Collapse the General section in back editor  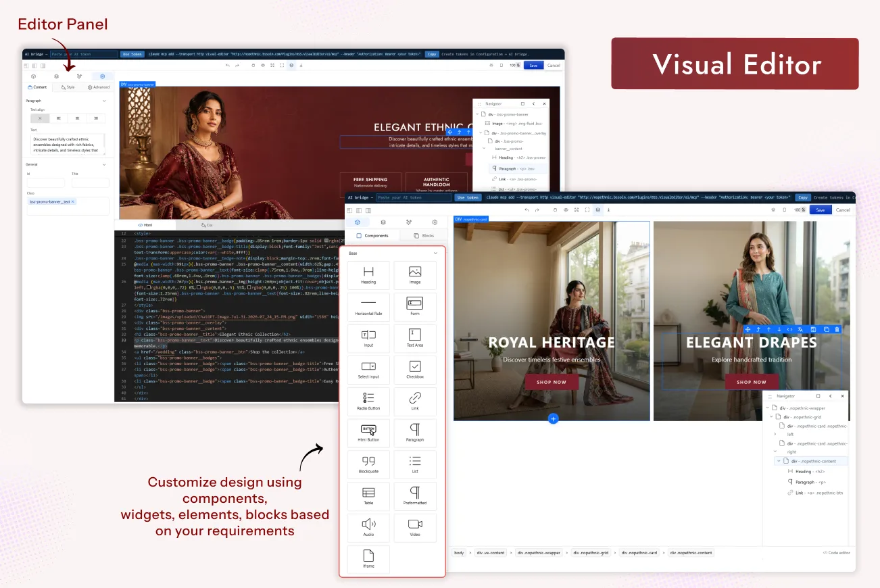tap(104, 164)
